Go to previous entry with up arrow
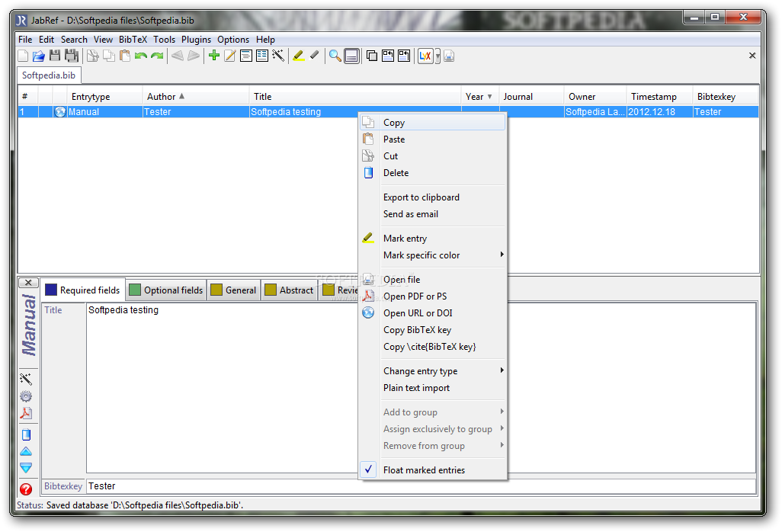Viewport: 782px width, 532px height. [x=26, y=452]
